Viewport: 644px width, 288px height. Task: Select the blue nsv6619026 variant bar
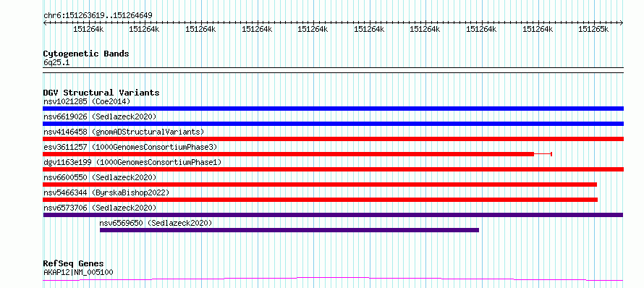(x=333, y=124)
